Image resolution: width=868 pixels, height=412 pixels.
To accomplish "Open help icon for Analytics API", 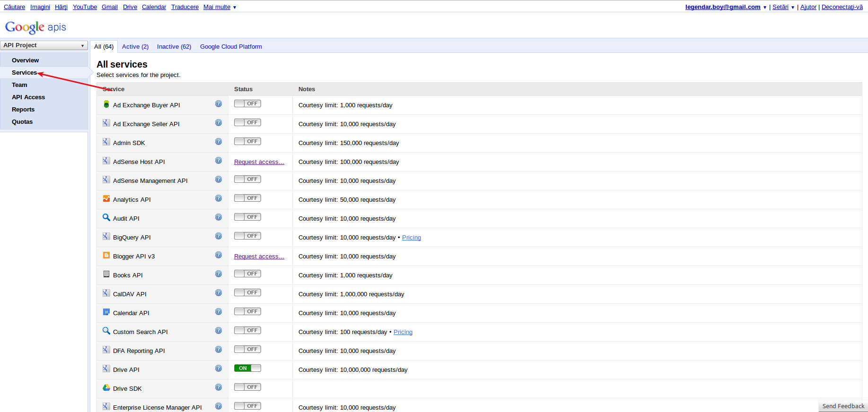I will coord(219,198).
